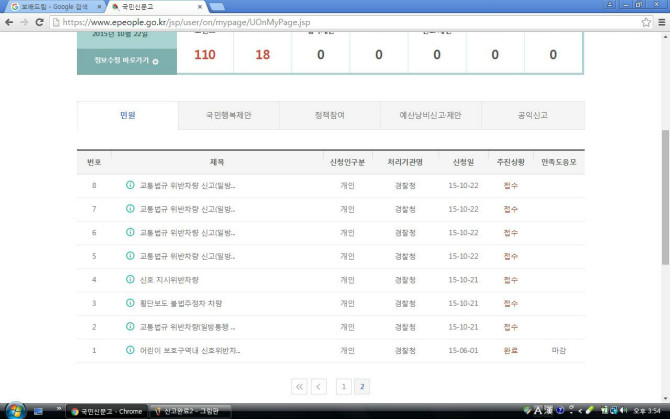Open the 신호 지시위반차량 complaint
The height and width of the screenshot is (419, 670).
169,280
